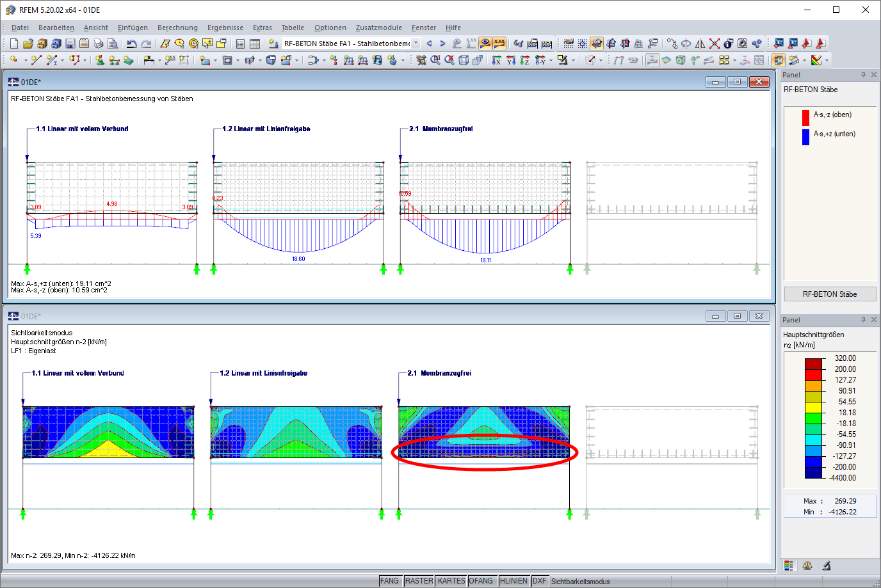881x588 pixels.
Task: Expand dropdown arrow next to dimension tool
Action: tap(159, 60)
